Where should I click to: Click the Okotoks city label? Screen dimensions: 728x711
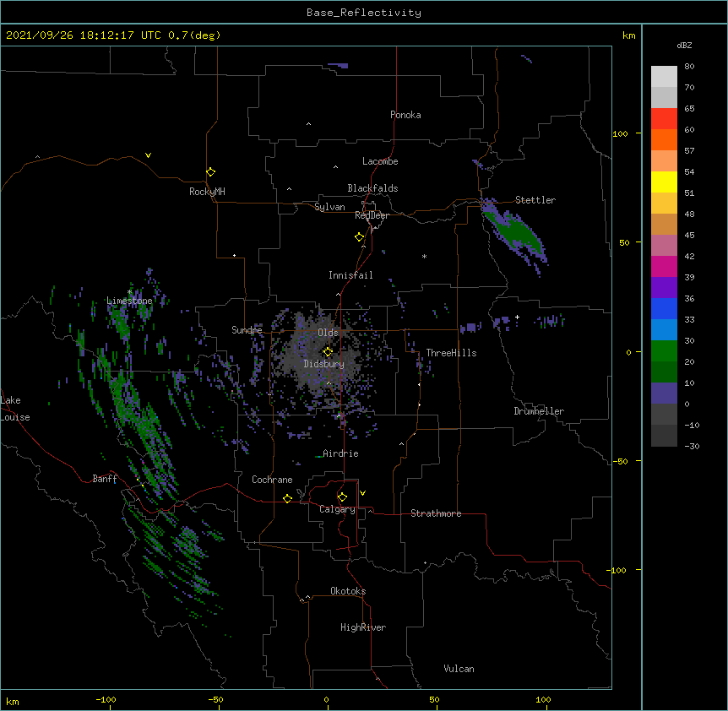point(348,591)
